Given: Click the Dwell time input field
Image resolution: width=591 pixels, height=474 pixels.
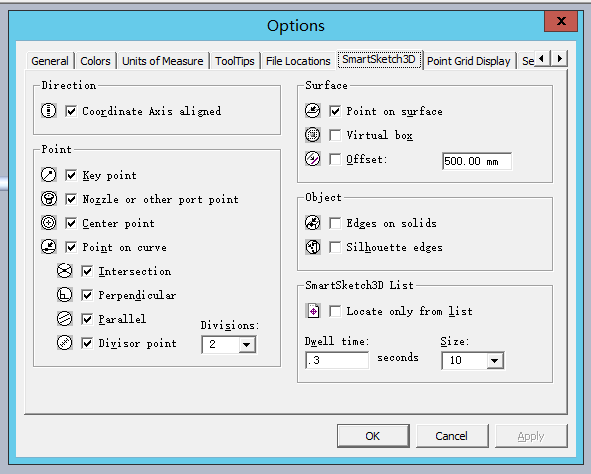Looking at the screenshot, I should [337, 360].
